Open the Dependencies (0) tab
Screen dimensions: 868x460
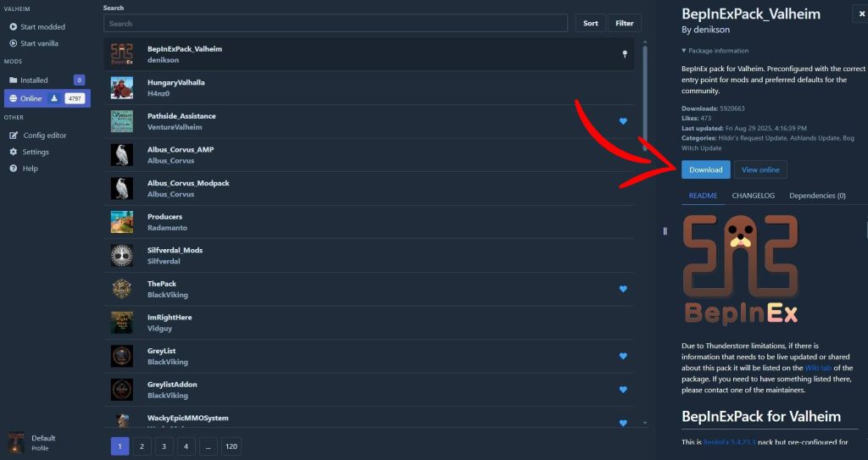click(817, 196)
